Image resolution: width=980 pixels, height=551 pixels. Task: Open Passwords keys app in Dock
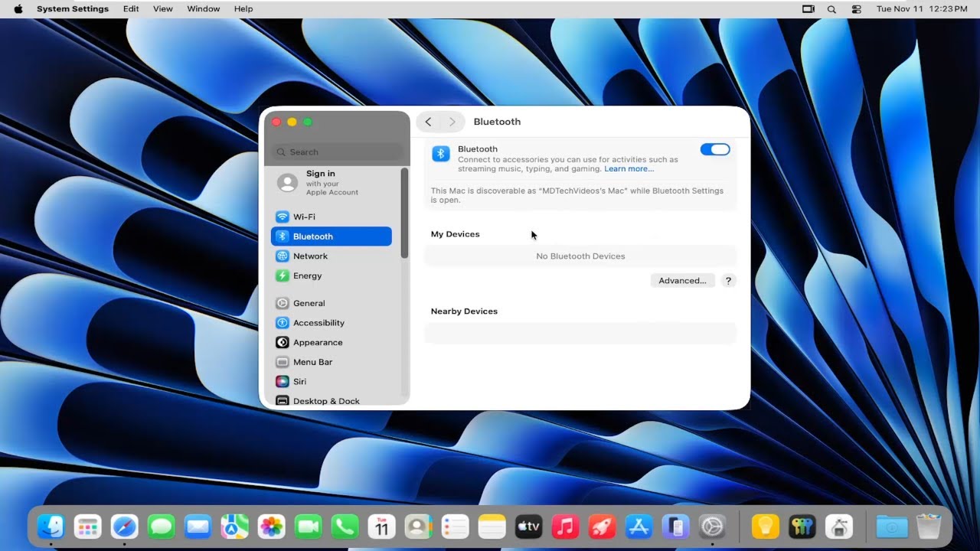(x=802, y=527)
